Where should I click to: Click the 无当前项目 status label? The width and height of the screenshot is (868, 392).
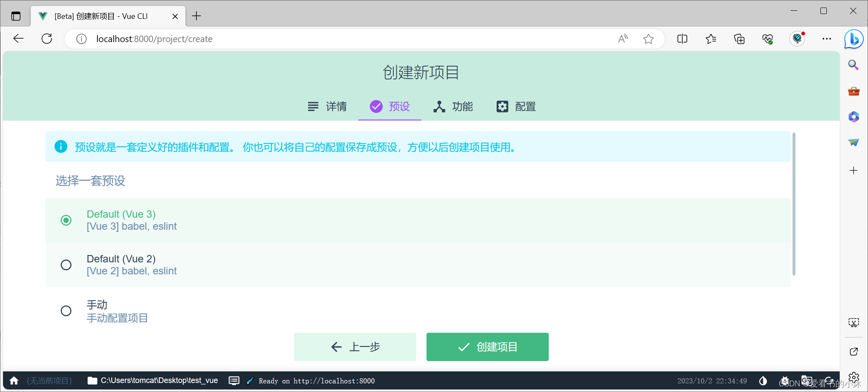(49, 381)
